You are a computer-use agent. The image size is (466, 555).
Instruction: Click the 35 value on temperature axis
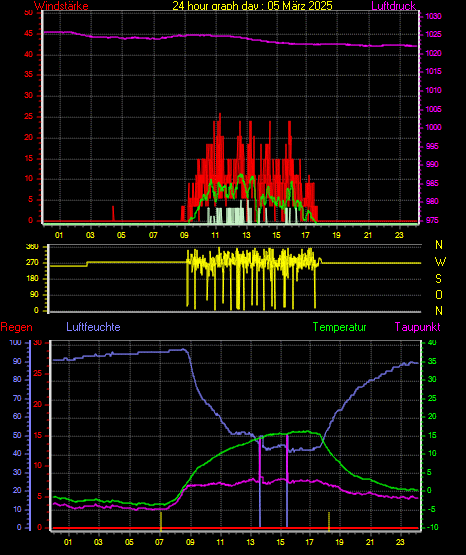pyautogui.click(x=432, y=361)
